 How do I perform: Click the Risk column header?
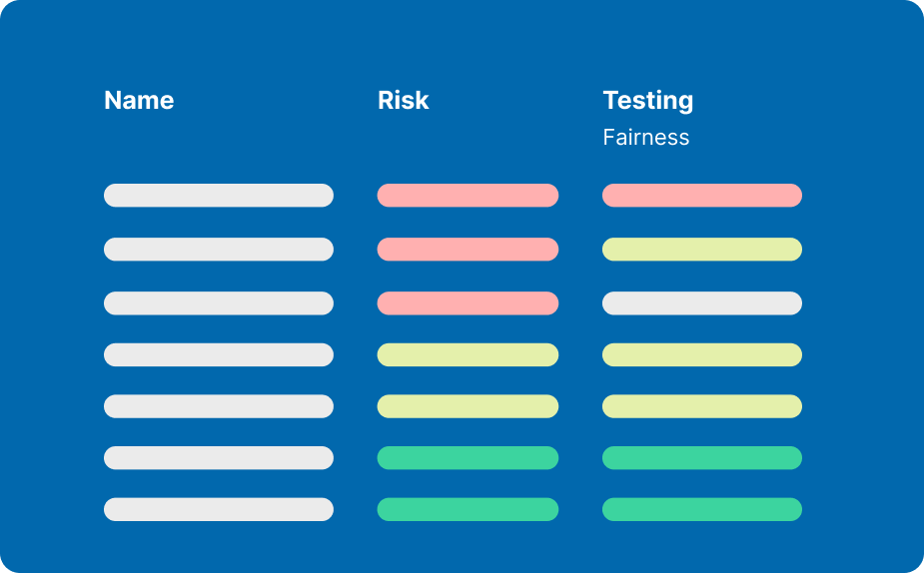click(x=403, y=101)
